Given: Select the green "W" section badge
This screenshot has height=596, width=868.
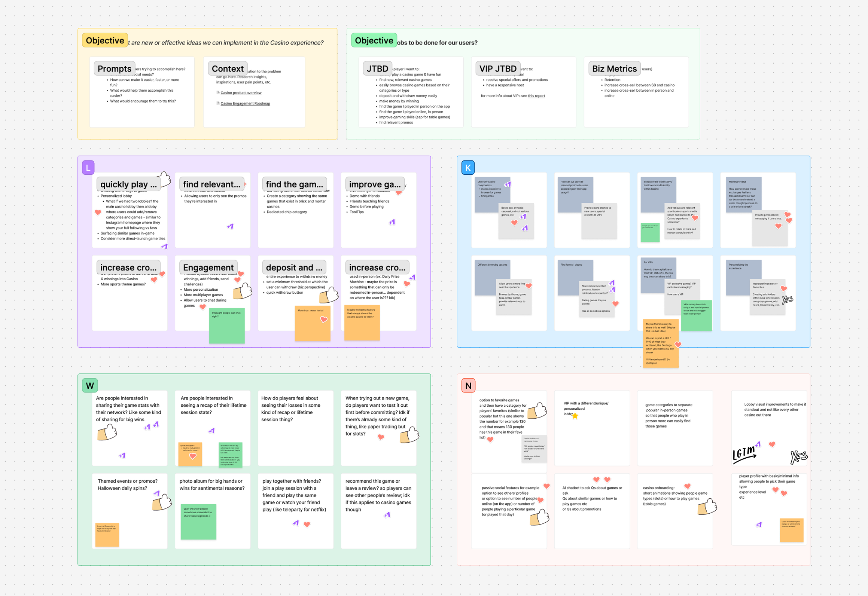Looking at the screenshot, I should click(90, 385).
